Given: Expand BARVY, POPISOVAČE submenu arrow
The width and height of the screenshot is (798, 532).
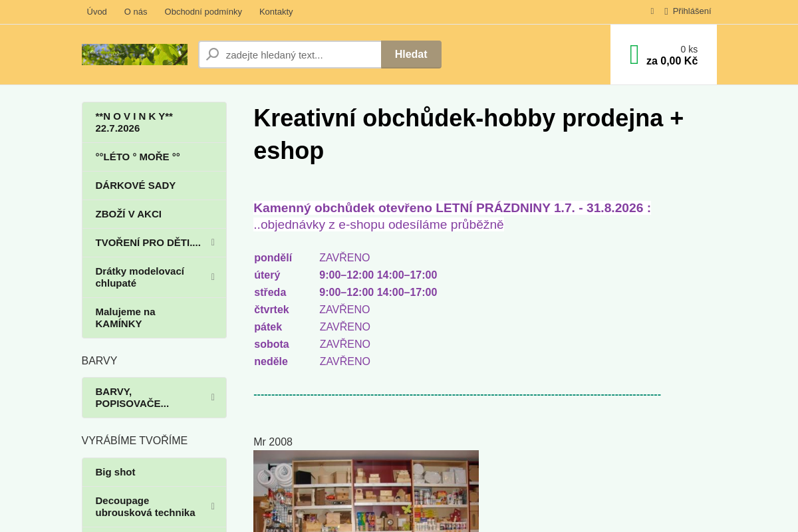Looking at the screenshot, I should [x=213, y=397].
